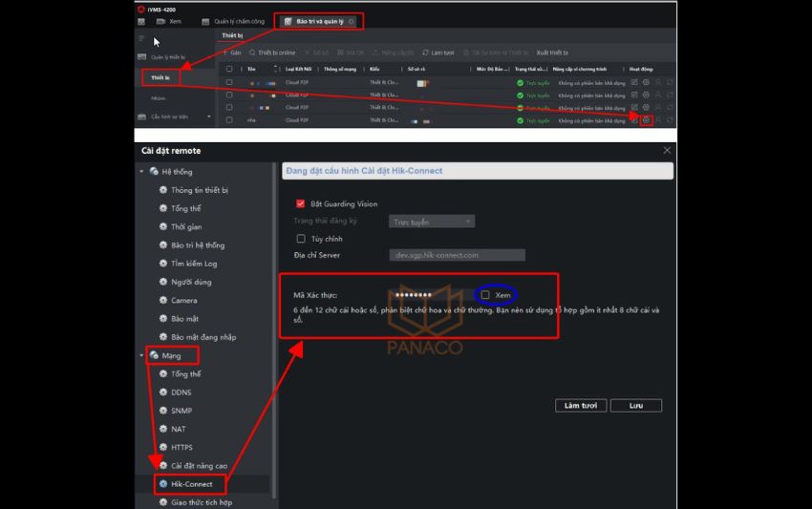812x509 pixels.
Task: Open DDNS settings
Action: click(175, 392)
